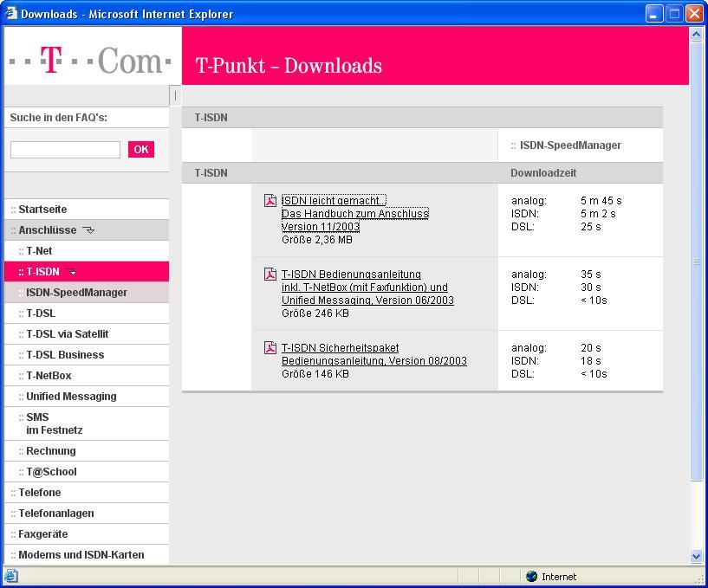The image size is (708, 588).
Task: Select T-DSL via Satellit
Action: (87, 334)
